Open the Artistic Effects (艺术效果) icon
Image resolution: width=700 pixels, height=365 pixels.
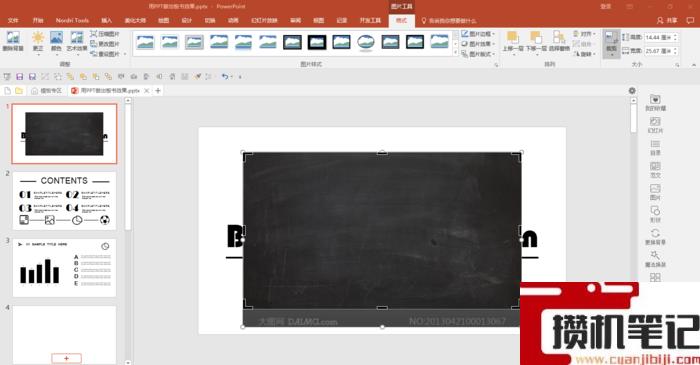click(77, 41)
